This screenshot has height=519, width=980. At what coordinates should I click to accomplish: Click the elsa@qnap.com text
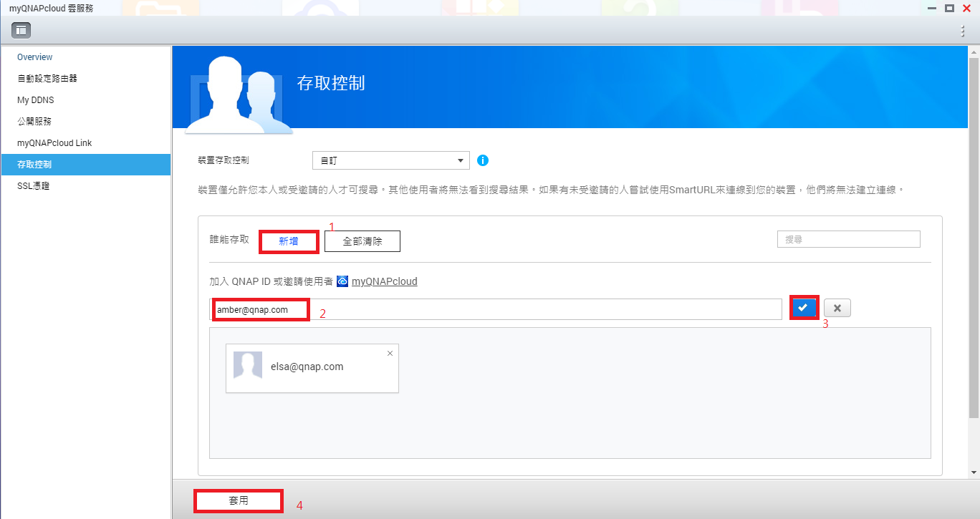[307, 367]
